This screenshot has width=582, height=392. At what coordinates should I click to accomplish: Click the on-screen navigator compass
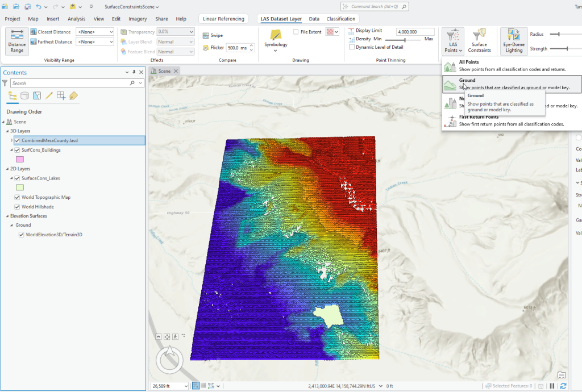[169, 360]
